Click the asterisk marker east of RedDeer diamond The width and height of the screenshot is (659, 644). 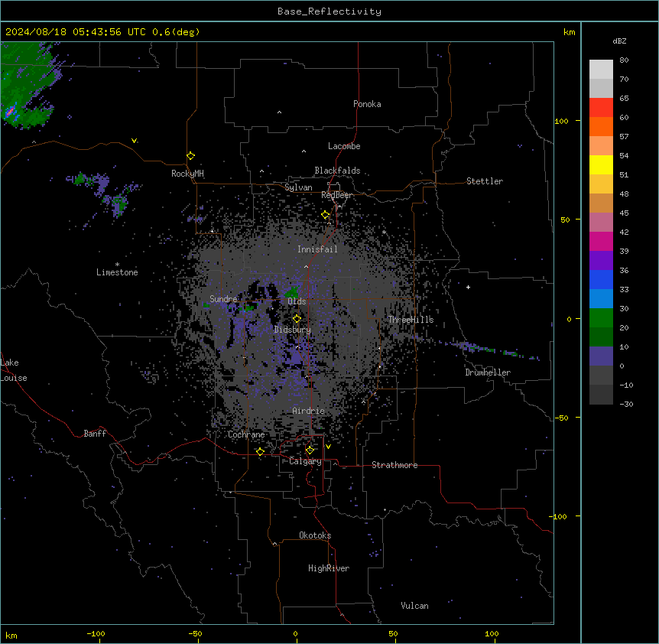point(384,232)
